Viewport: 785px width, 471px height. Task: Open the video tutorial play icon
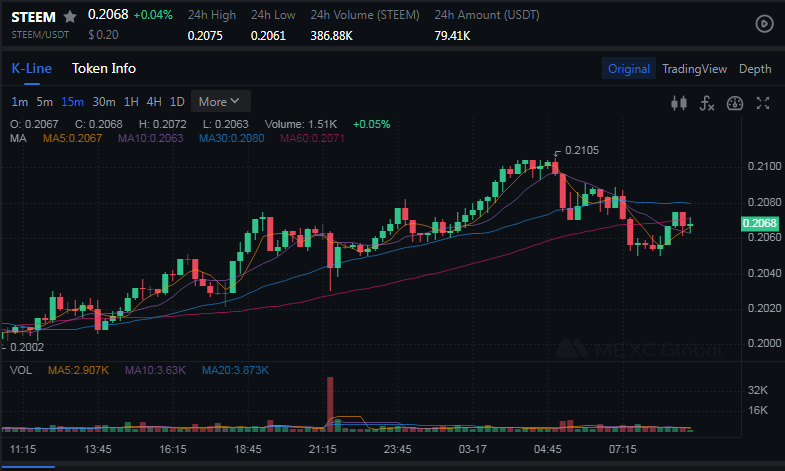pyautogui.click(x=763, y=23)
